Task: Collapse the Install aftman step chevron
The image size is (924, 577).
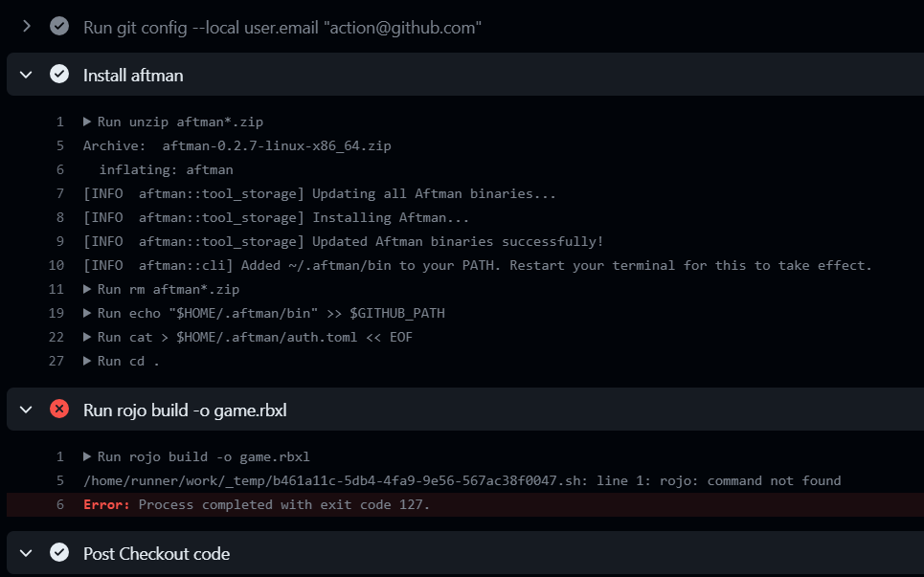Action: pos(25,75)
